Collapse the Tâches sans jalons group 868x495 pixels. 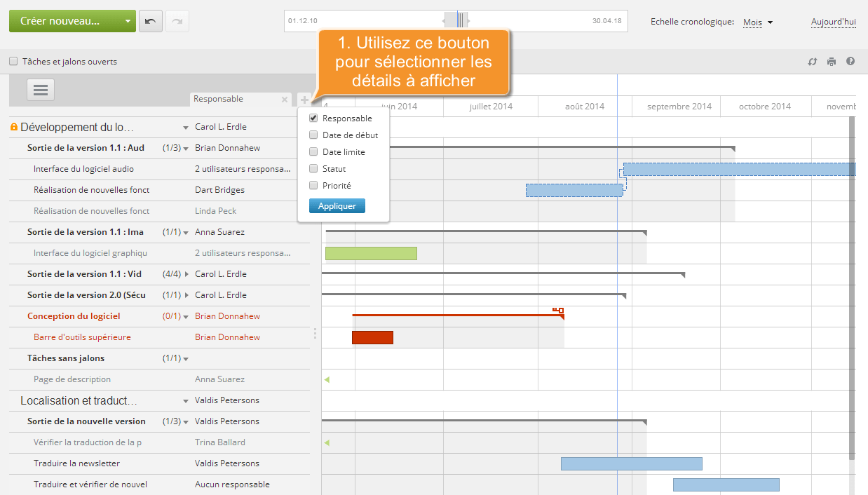[186, 359]
